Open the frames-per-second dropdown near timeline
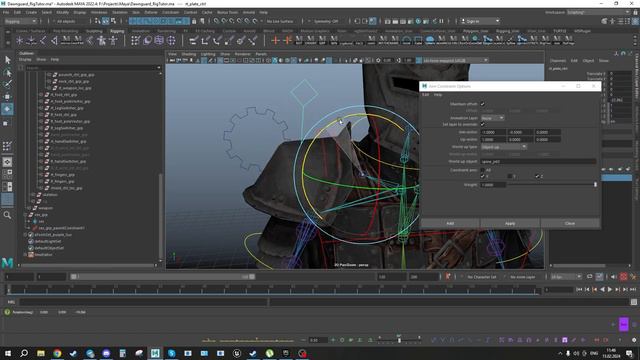Screen dimensions: 640x360 tap(566, 277)
